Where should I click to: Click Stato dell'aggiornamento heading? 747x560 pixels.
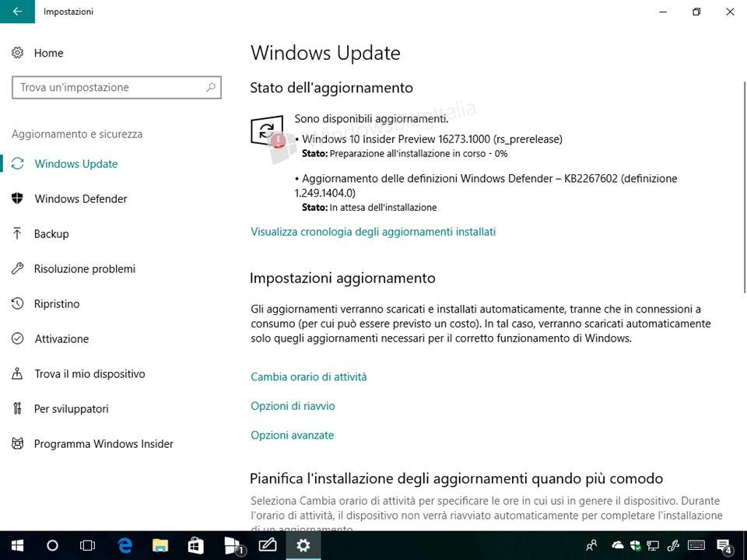point(331,88)
